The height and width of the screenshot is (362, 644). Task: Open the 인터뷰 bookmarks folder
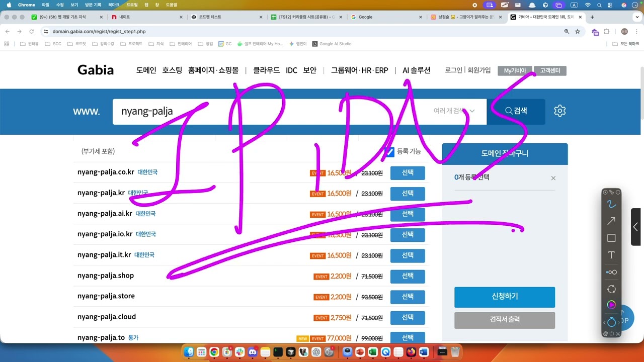point(30,44)
